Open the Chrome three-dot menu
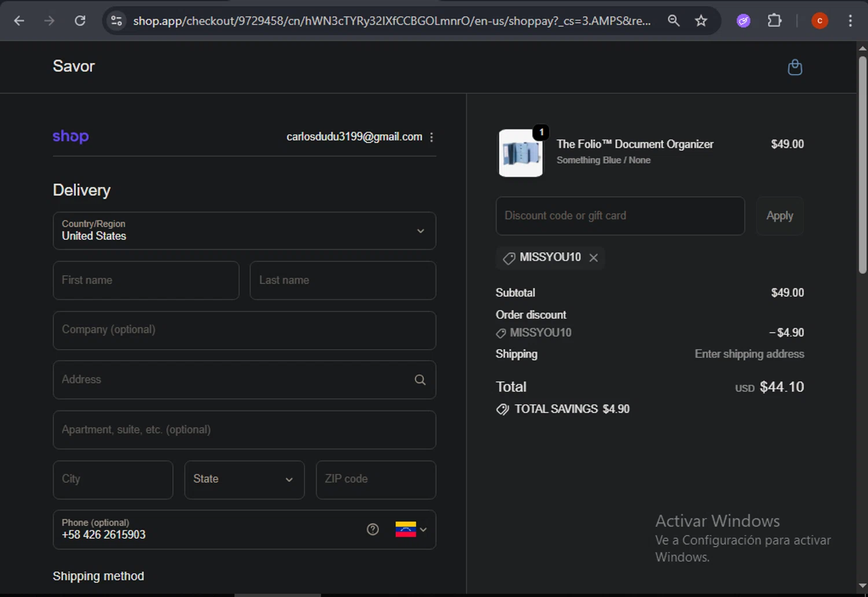Image resolution: width=868 pixels, height=597 pixels. 850,21
